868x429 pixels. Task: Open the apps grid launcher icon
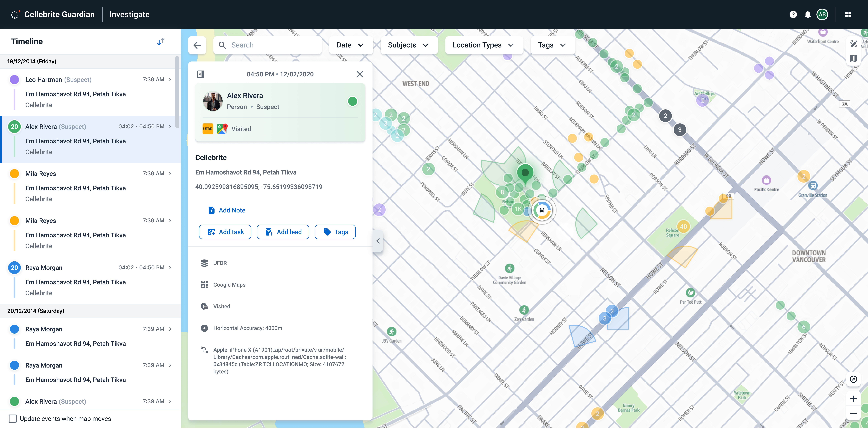pyautogui.click(x=848, y=14)
